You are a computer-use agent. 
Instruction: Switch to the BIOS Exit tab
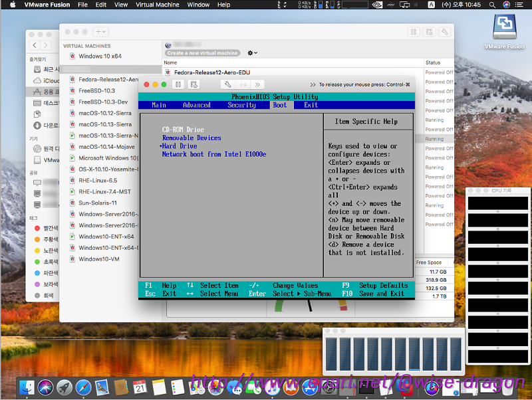click(311, 105)
